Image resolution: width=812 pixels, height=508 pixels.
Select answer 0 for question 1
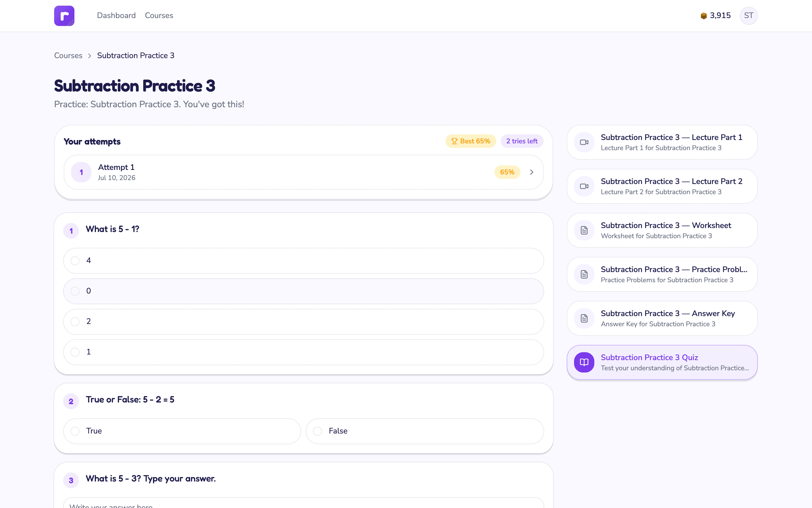tap(303, 291)
